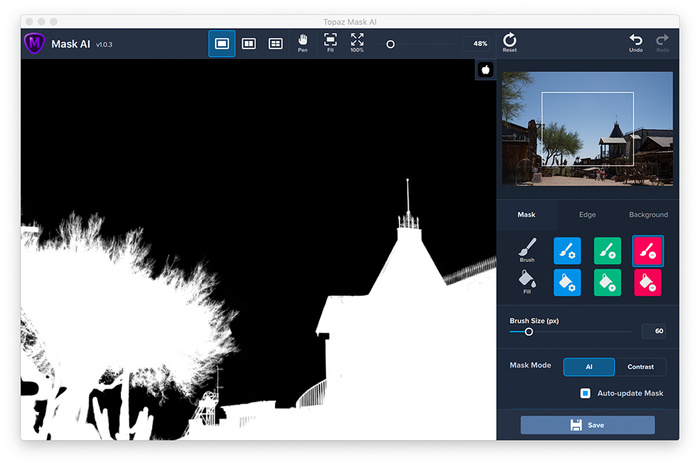Click the Brush Size slider handle
Image resolution: width=700 pixels, height=465 pixels.
(529, 332)
